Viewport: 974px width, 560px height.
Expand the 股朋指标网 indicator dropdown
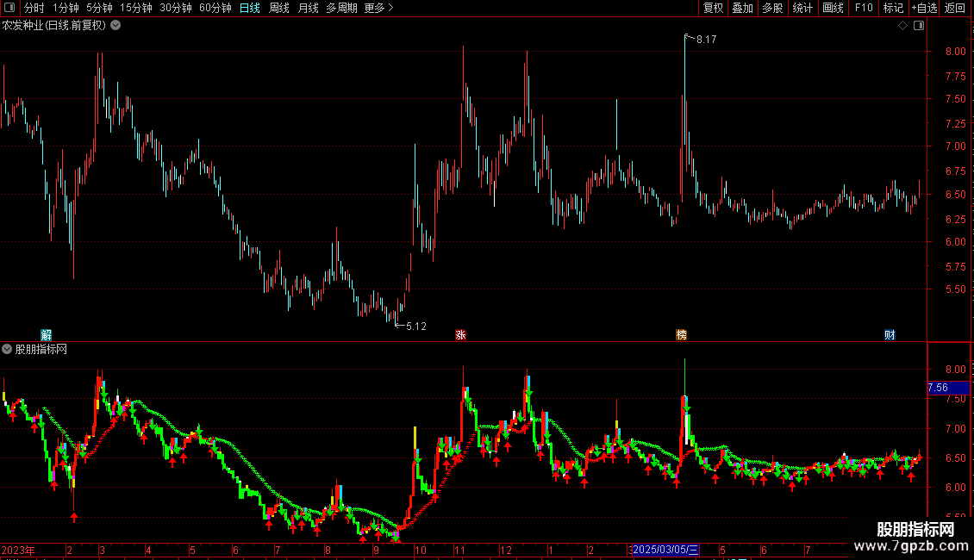pyautogui.click(x=7, y=349)
